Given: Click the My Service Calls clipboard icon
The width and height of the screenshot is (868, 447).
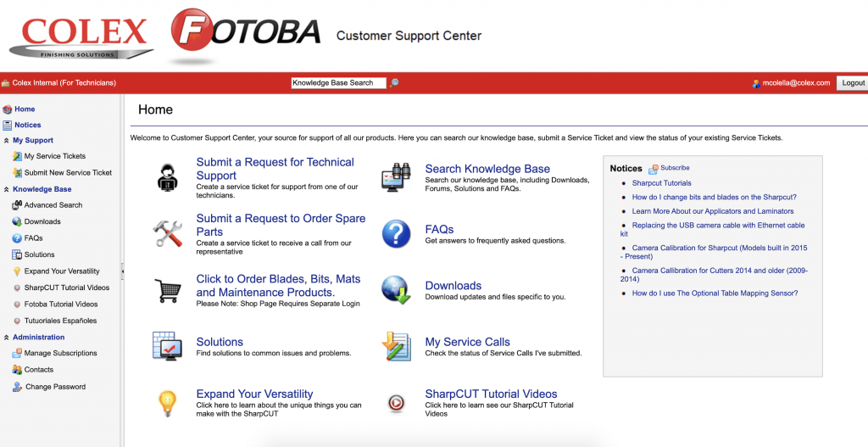Looking at the screenshot, I should (396, 346).
